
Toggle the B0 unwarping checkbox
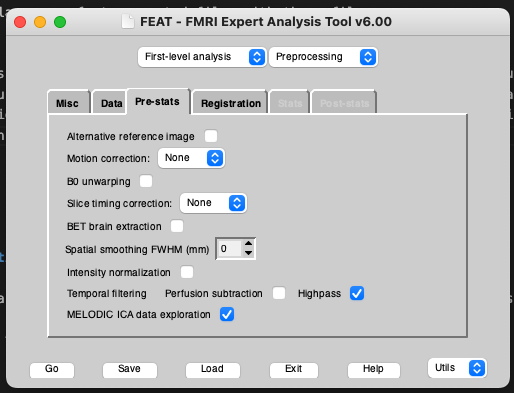[146, 181]
